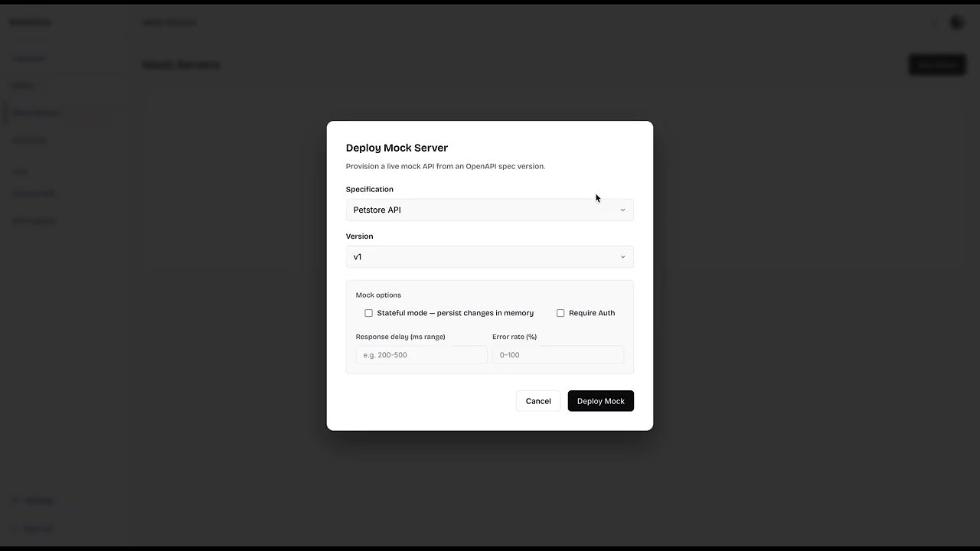The height and width of the screenshot is (551, 980).
Task: Click the Cancel button
Action: coord(538,401)
